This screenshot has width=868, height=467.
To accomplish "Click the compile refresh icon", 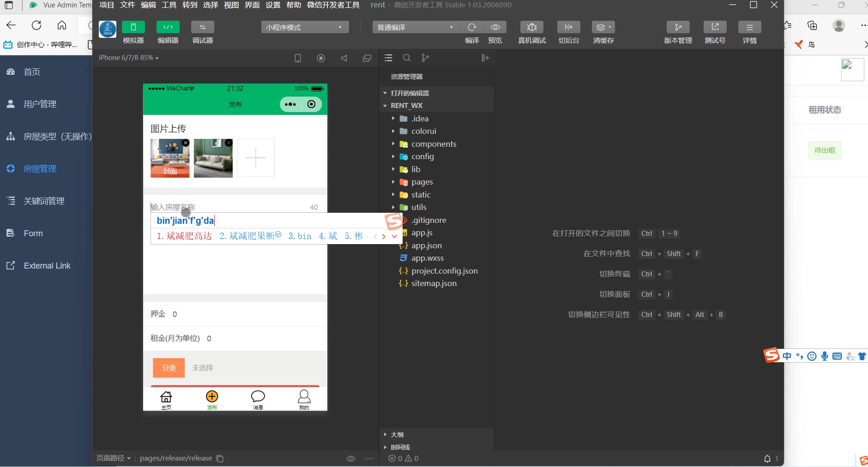I will coord(472,27).
